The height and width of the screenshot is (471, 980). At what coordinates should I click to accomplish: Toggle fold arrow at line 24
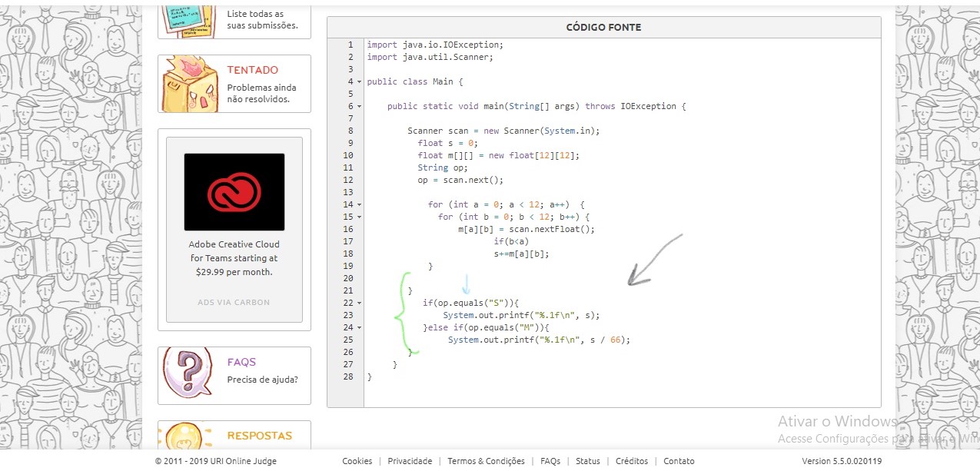(x=360, y=327)
